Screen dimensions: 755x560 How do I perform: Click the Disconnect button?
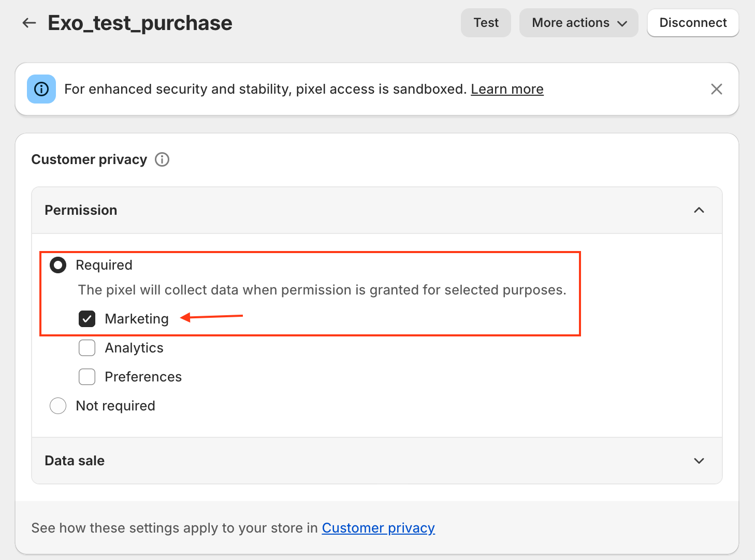click(x=692, y=23)
